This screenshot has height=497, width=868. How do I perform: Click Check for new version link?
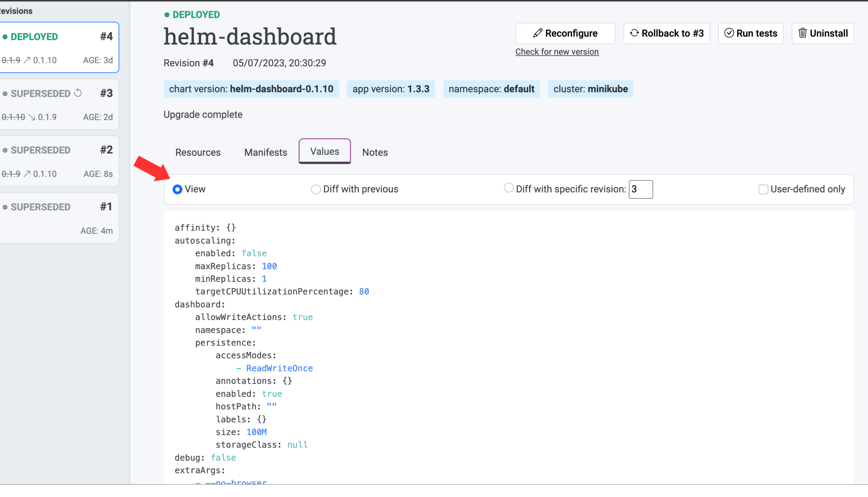pyautogui.click(x=557, y=52)
